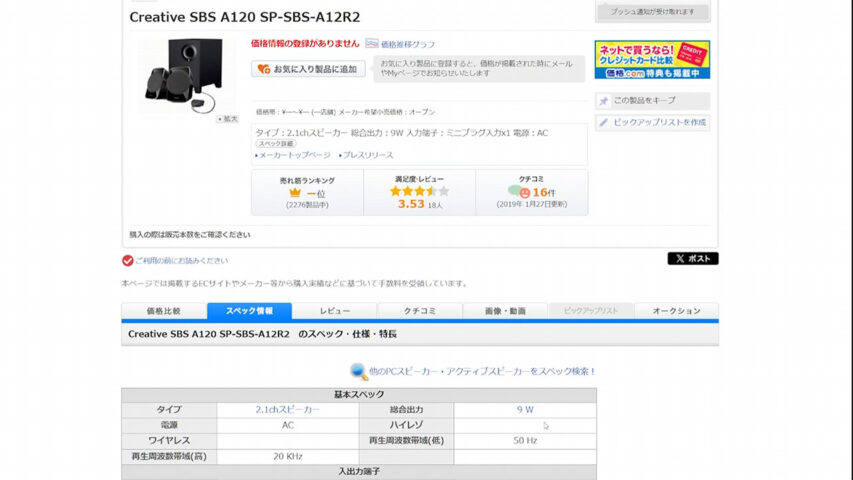Screen dimensions: 853x480
Task: Switch to the レビュー tab
Action: [335, 311]
